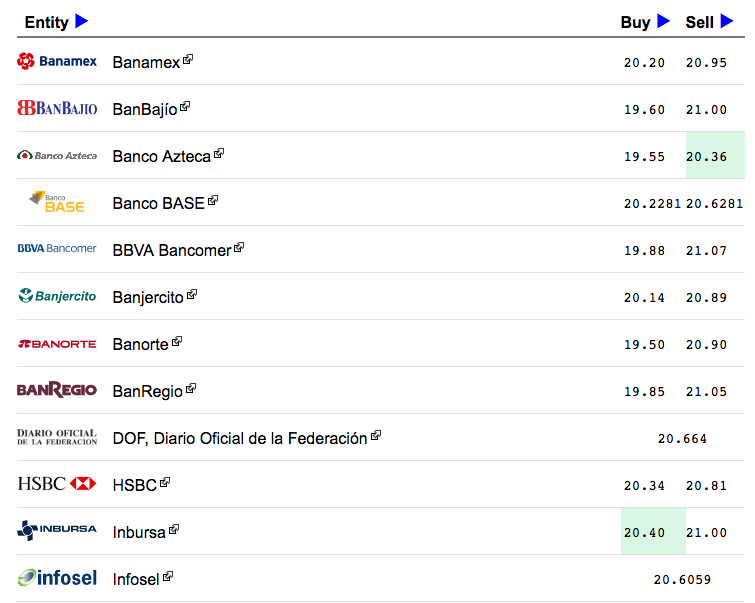
Task: Click the Banco BASE logo
Action: click(x=57, y=202)
